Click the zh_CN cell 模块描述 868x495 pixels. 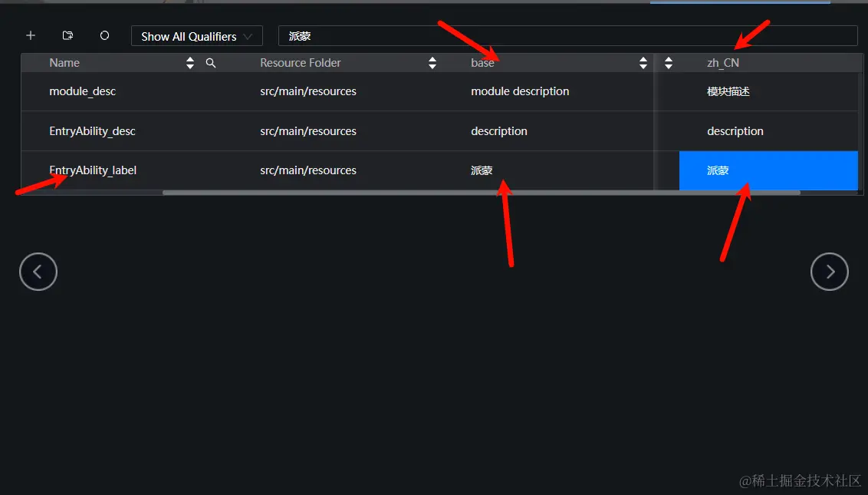point(728,91)
